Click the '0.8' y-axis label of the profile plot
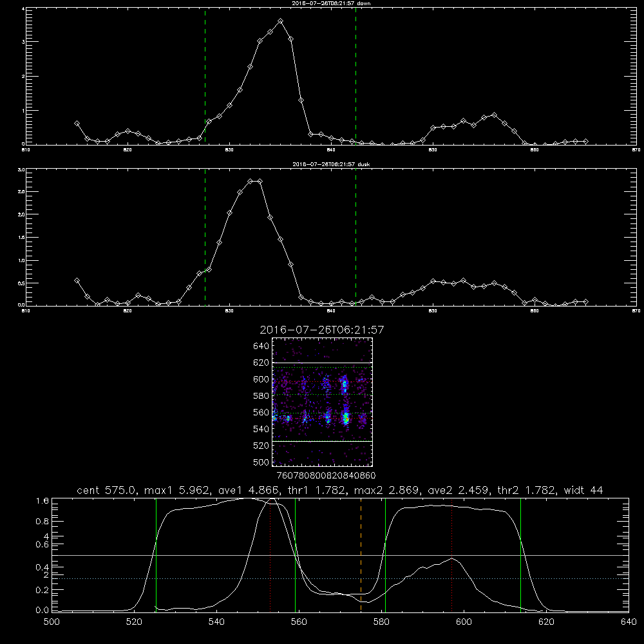Screen dimensions: 644x644 (x=43, y=521)
